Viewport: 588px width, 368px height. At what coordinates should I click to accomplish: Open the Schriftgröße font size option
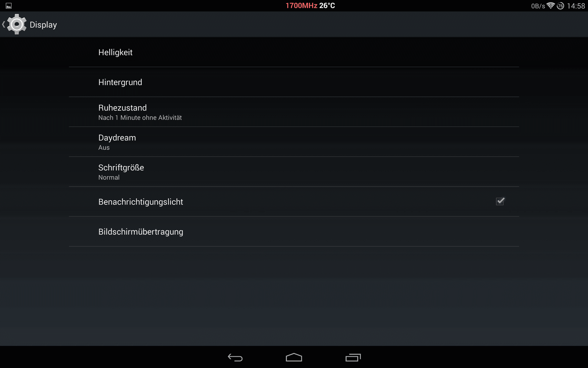click(294, 172)
